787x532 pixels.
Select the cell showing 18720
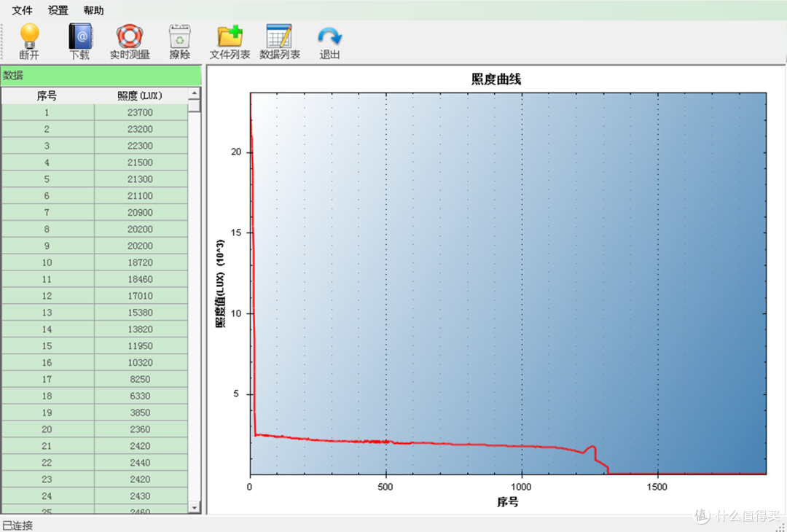tap(141, 262)
